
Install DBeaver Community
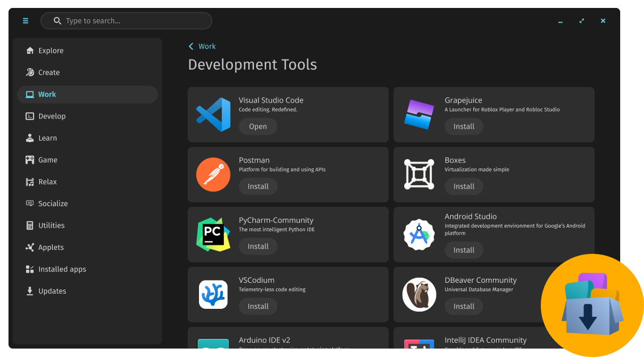point(464,306)
